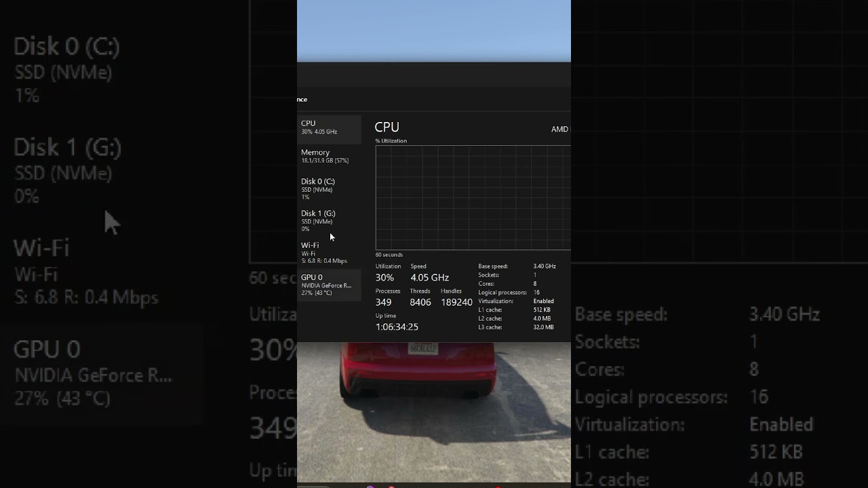This screenshot has height=488, width=868.
Task: Click the Handles count 189240
Action: tap(456, 302)
